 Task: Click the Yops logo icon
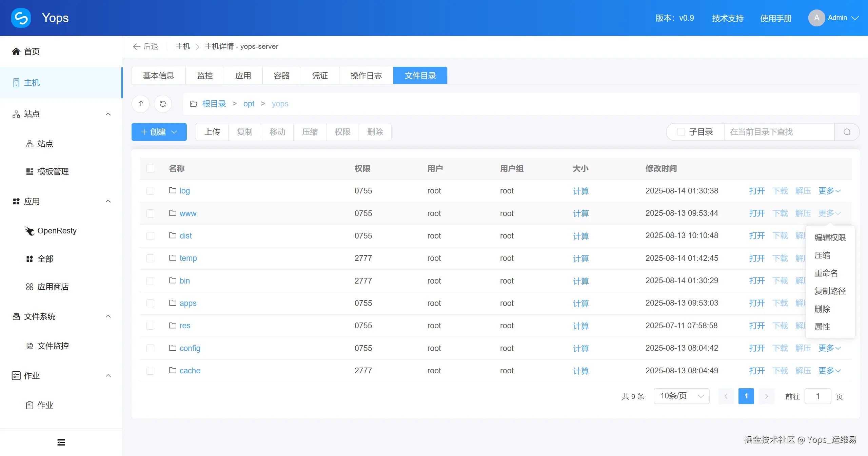(x=21, y=18)
